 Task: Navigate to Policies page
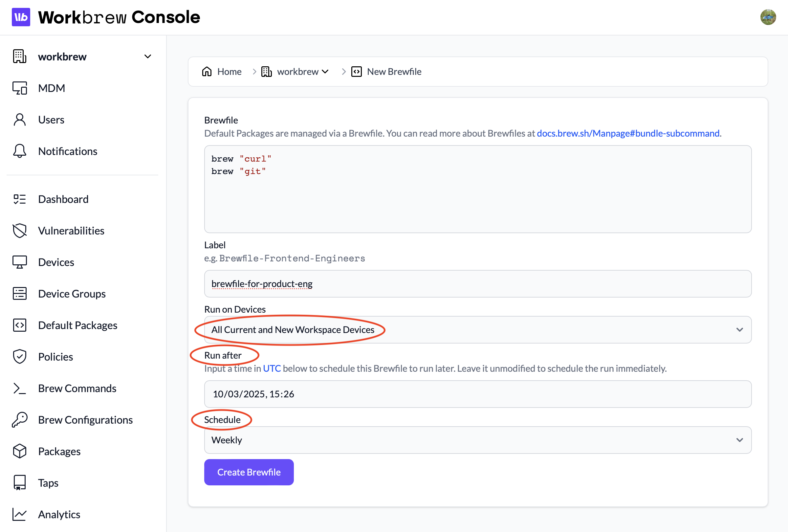[55, 357]
